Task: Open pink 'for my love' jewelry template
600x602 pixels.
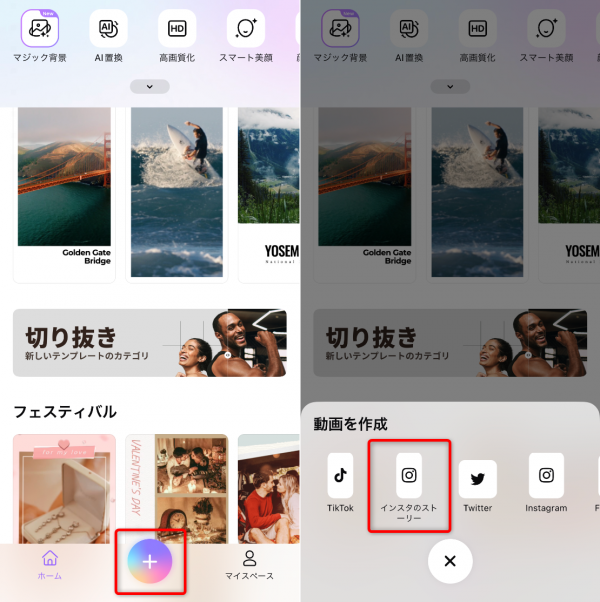Action: pos(64,489)
